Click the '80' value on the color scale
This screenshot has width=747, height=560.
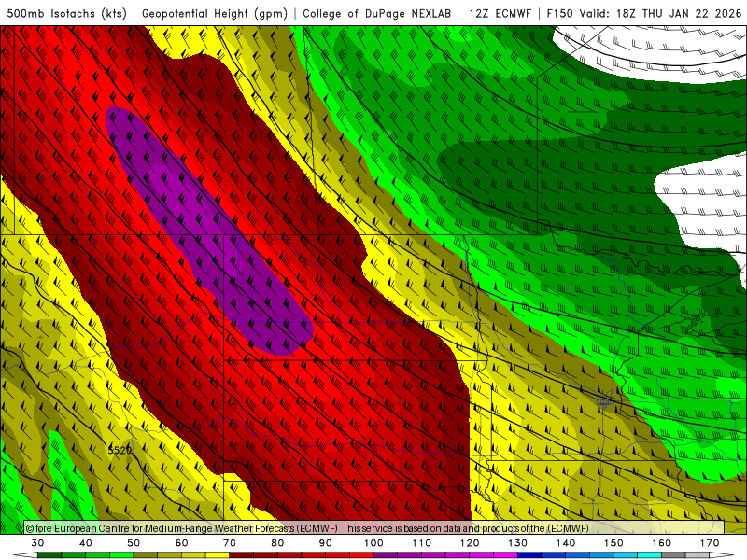point(277,543)
